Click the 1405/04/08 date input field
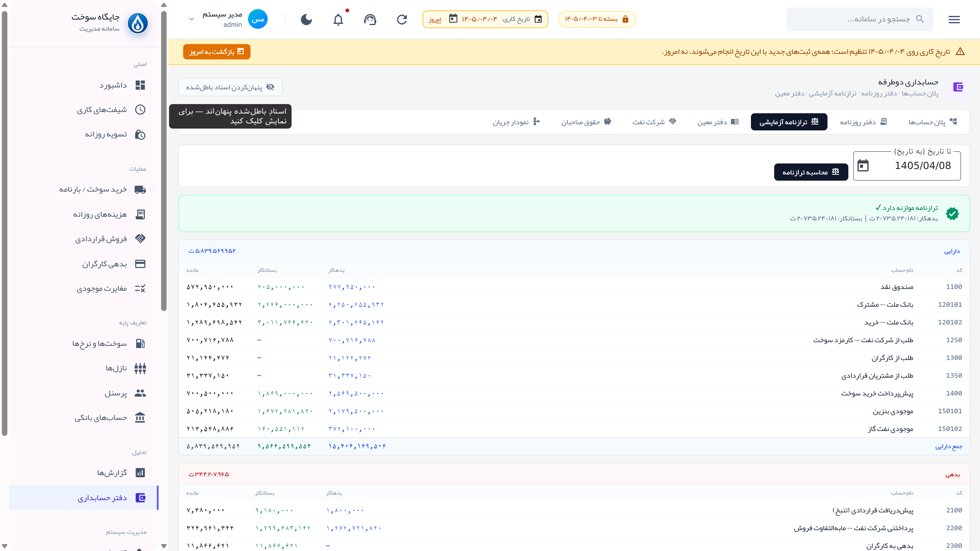The height and width of the screenshot is (551, 980). click(907, 165)
